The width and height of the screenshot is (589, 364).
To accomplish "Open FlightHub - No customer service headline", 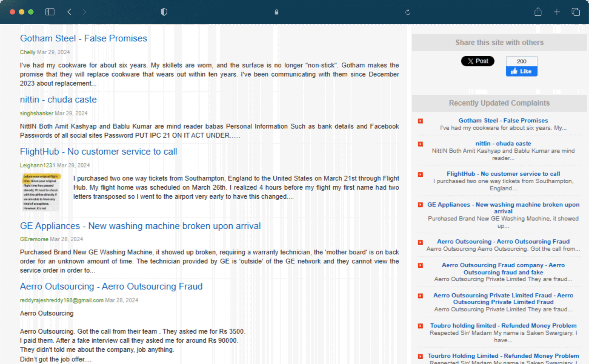I will tap(98, 151).
